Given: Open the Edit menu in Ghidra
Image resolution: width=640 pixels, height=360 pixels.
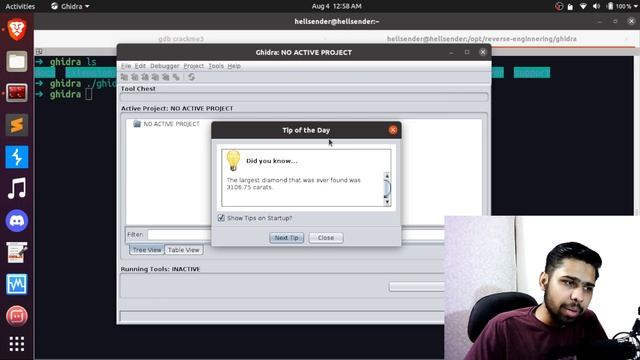Looking at the screenshot, I should [140, 66].
